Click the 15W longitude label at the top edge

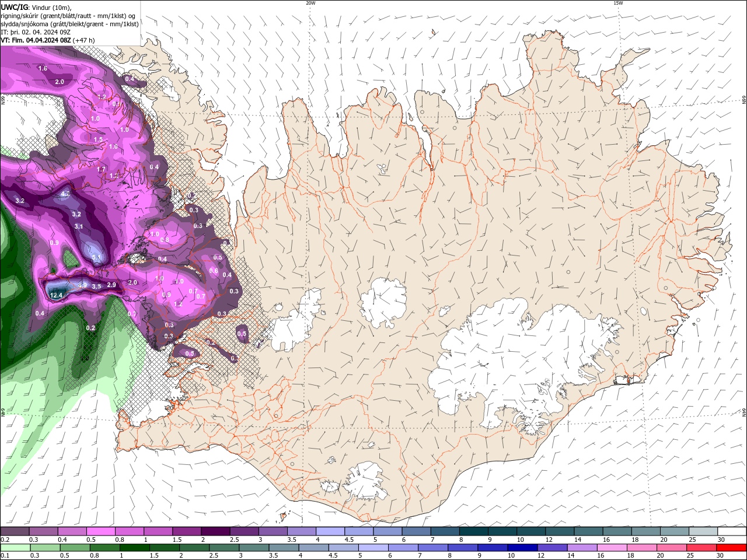618,3
